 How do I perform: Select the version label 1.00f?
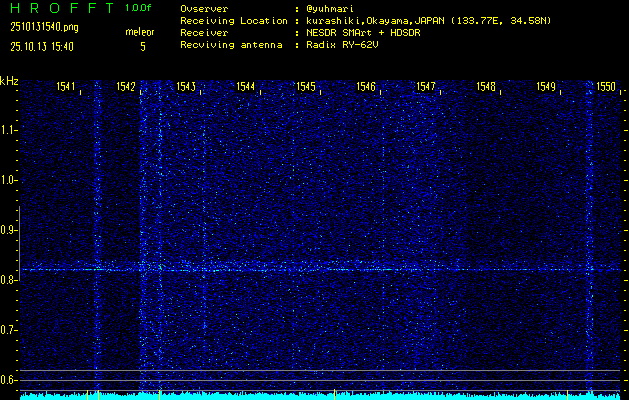click(138, 8)
